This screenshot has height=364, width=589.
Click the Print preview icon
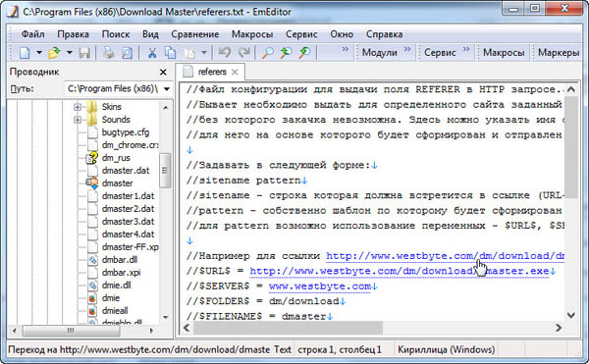128,53
